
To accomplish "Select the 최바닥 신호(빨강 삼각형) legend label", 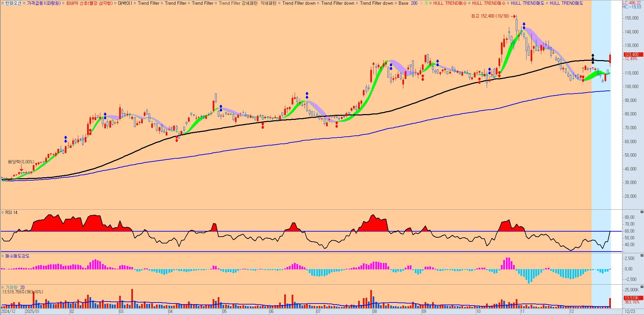I will (89, 3).
